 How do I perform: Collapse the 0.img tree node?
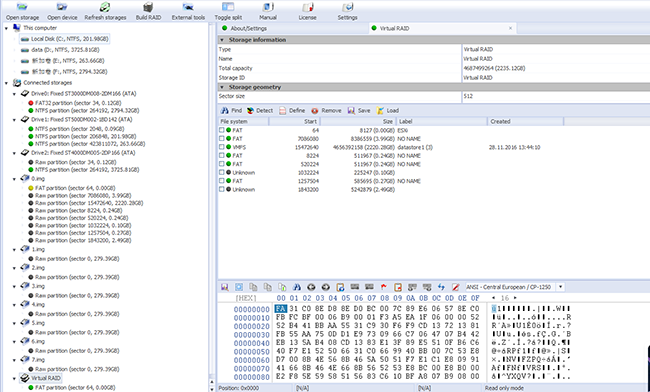click(x=15, y=179)
